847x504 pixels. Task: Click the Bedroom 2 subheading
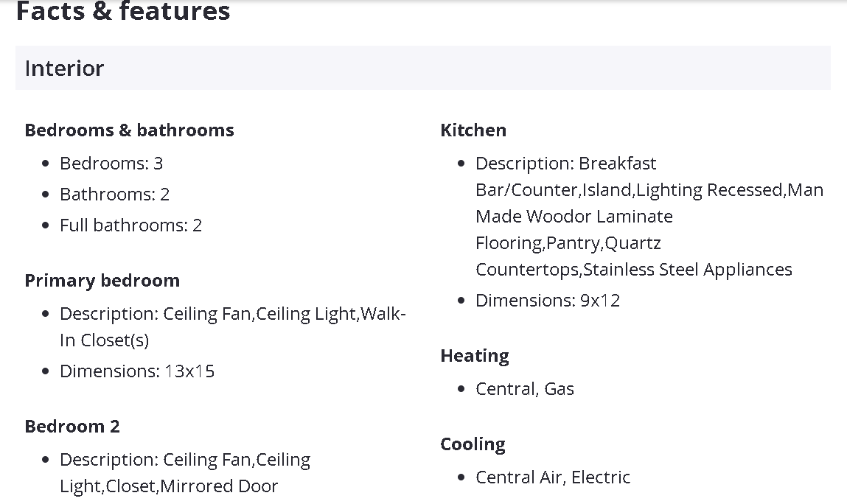(x=72, y=427)
